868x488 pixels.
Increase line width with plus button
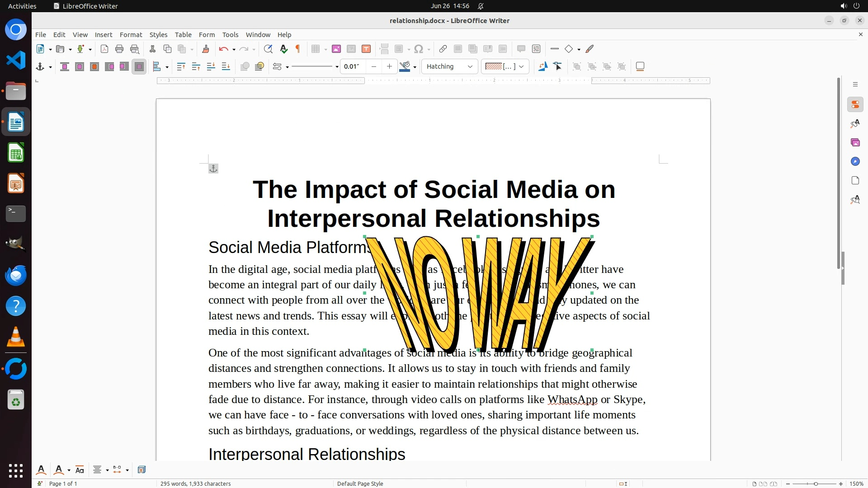click(389, 66)
